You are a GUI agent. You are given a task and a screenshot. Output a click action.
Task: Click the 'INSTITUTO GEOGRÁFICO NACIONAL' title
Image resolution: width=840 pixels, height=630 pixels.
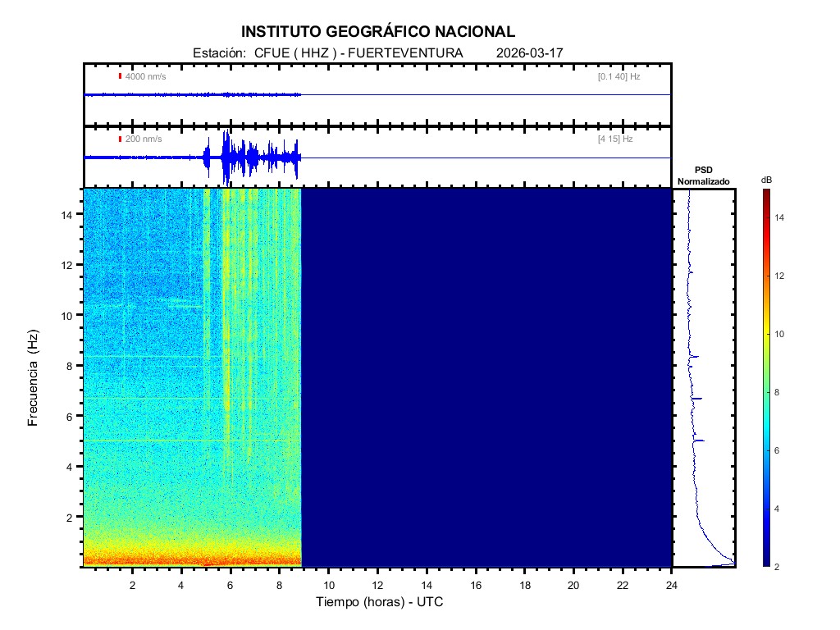coord(378,32)
